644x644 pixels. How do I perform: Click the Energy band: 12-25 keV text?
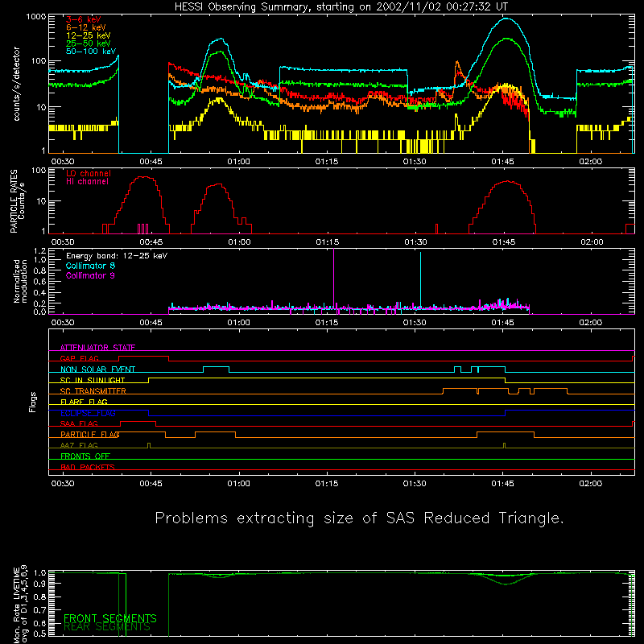[x=117, y=256]
